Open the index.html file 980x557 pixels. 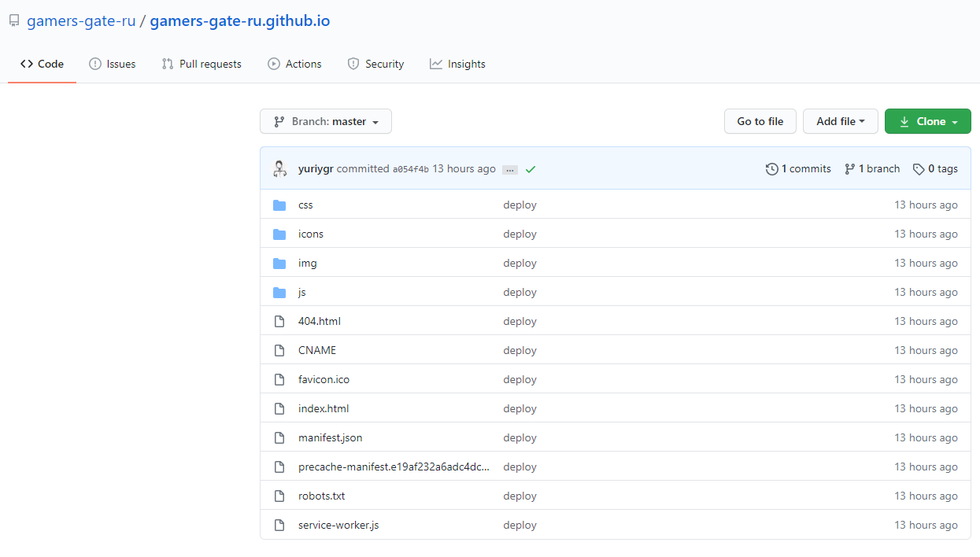click(x=324, y=409)
